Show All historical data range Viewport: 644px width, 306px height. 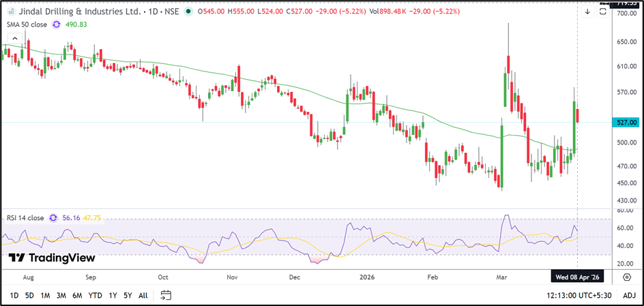coord(143,295)
